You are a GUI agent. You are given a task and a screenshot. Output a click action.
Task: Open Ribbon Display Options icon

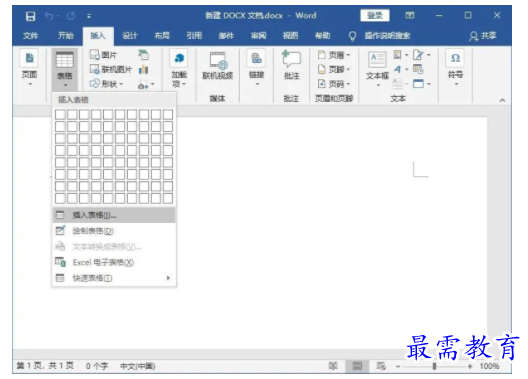click(x=409, y=15)
